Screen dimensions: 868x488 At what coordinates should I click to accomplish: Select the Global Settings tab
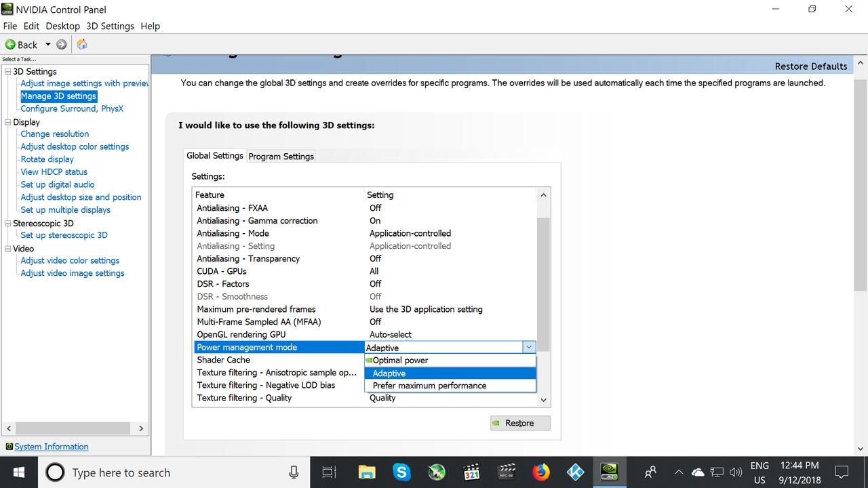click(214, 155)
